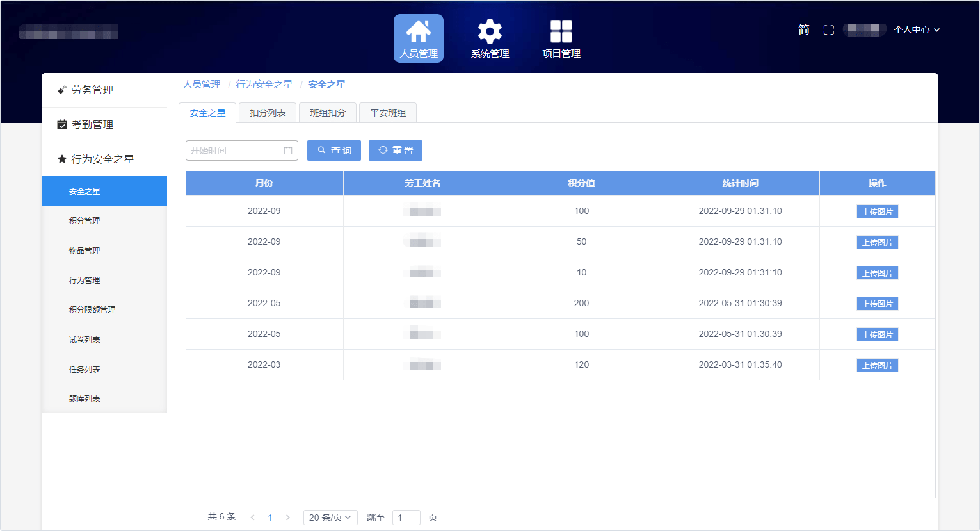This screenshot has height=531, width=980.
Task: Open 20 条/页 page size dropdown
Action: click(330, 518)
